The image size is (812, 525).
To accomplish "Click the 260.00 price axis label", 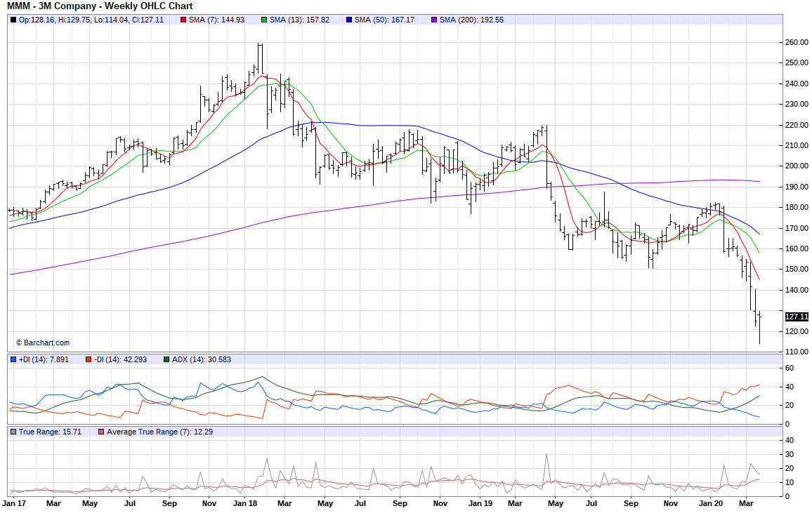I will coord(796,42).
